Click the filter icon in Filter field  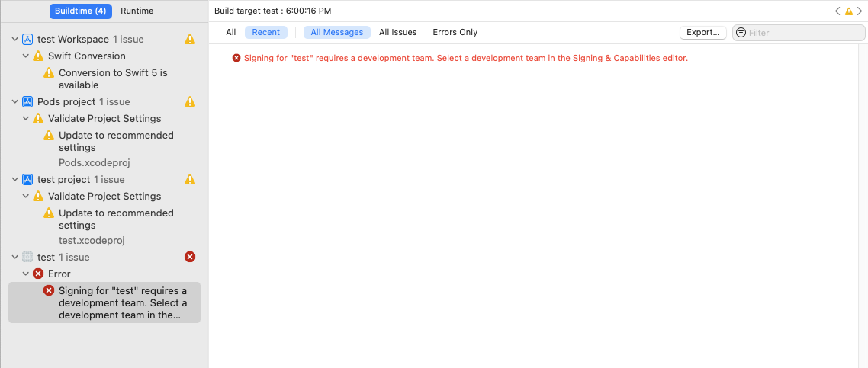(741, 33)
